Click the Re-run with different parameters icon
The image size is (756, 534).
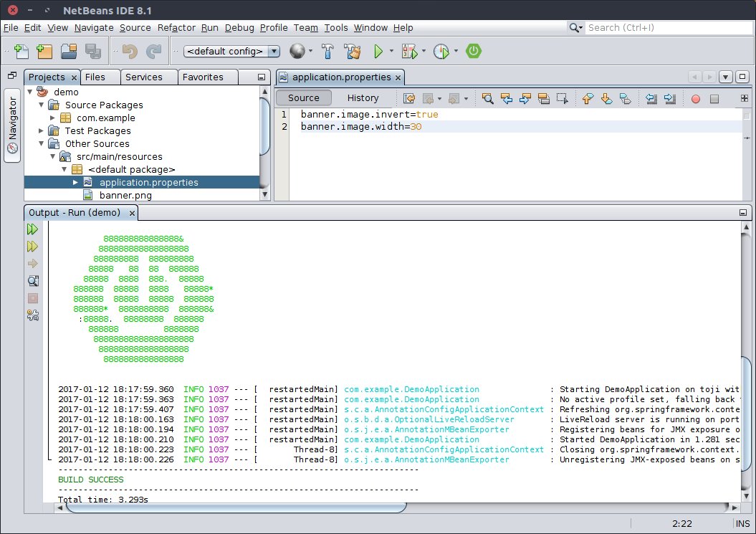[32, 247]
